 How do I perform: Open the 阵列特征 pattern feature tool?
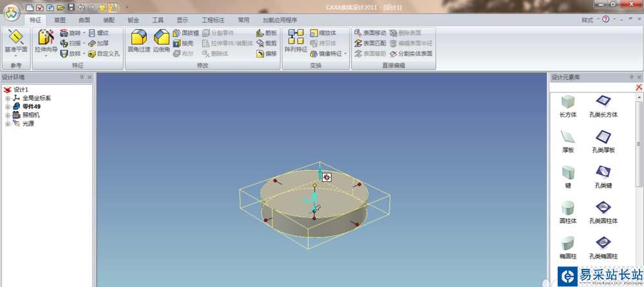coord(296,41)
